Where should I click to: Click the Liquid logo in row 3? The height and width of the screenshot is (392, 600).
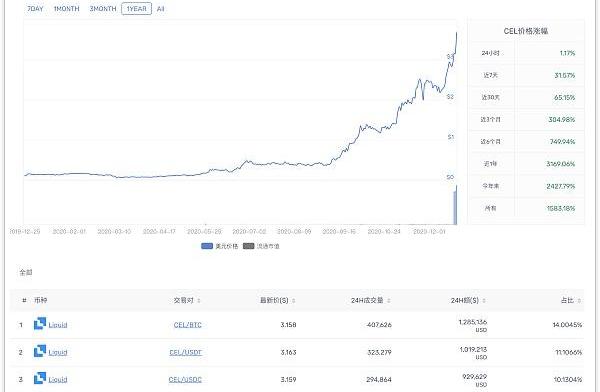click(x=40, y=378)
